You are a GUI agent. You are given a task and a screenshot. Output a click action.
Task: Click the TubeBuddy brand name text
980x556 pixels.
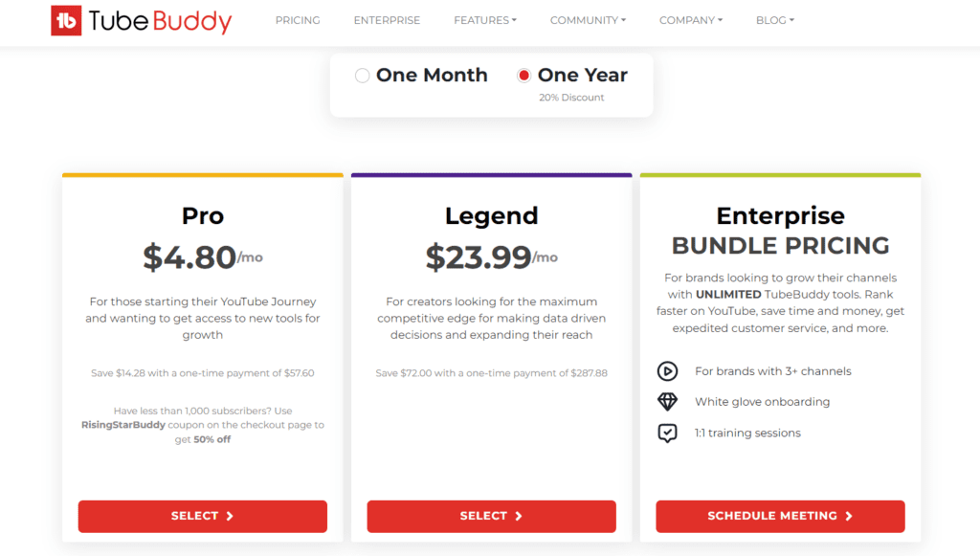160,20
